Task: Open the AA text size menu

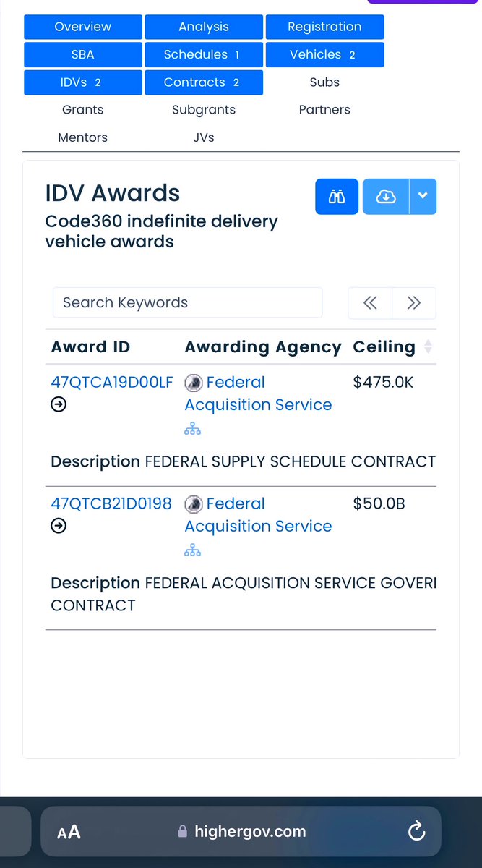Action: 69,832
